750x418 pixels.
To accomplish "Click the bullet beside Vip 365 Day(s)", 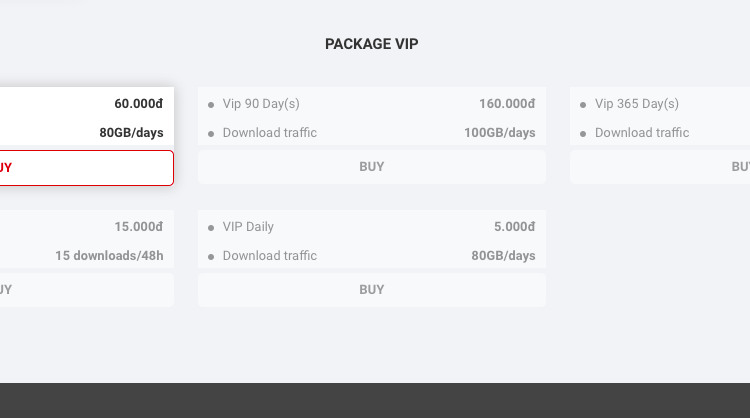I will (583, 105).
